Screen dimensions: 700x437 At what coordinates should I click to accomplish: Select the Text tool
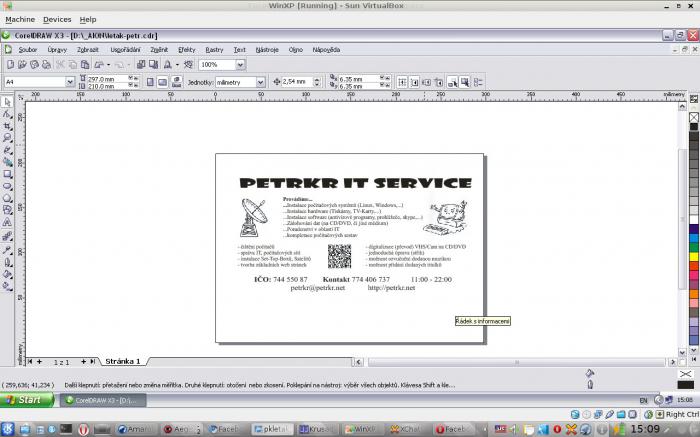tap(7, 222)
